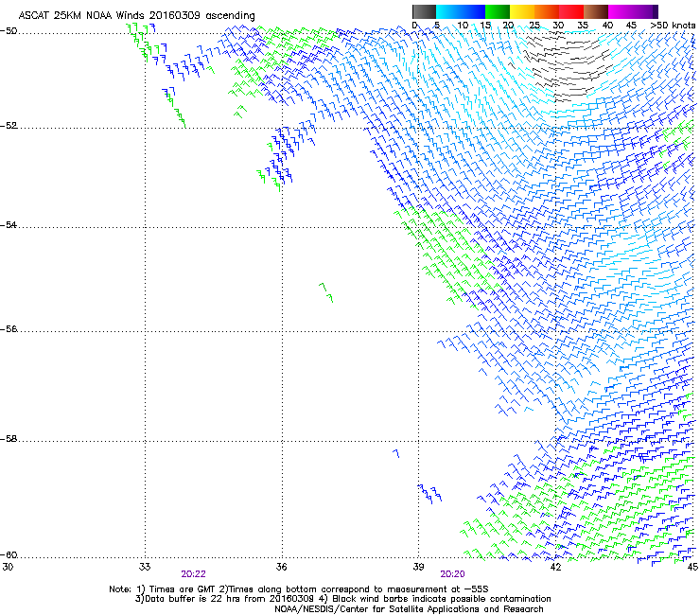This screenshot has width=700, height=615.
Task: Click the longitude label '39'
Action: coord(418,567)
